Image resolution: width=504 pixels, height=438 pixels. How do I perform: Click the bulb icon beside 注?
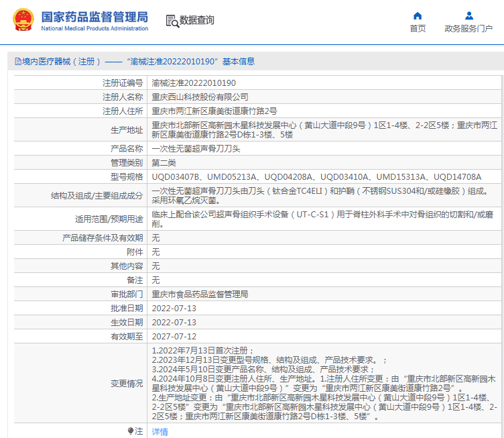pyautogui.click(x=131, y=431)
